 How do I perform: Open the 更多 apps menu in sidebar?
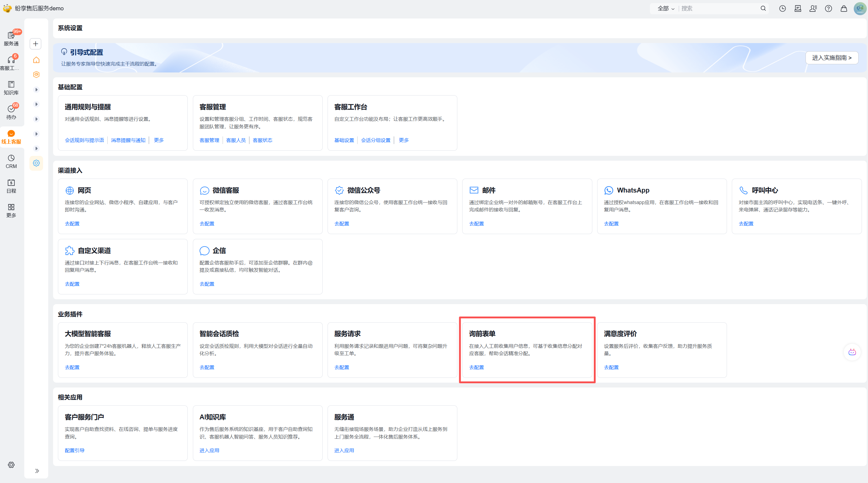tap(11, 210)
